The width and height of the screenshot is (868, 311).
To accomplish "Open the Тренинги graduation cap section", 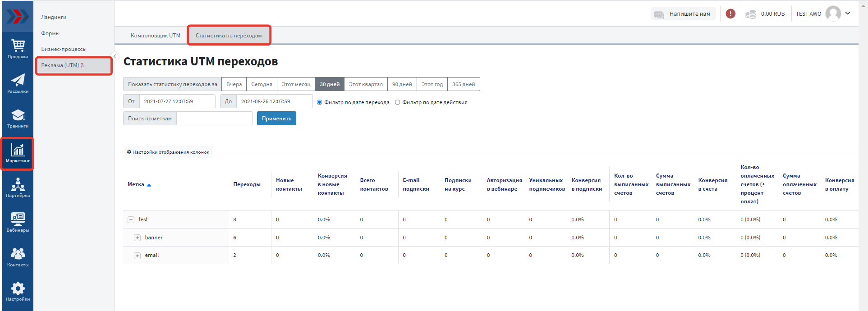I will (18, 118).
